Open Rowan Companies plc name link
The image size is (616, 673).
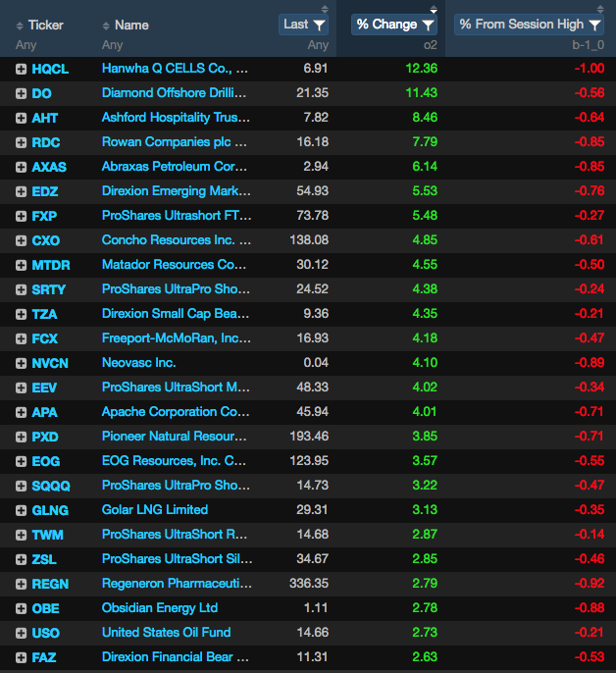point(175,141)
